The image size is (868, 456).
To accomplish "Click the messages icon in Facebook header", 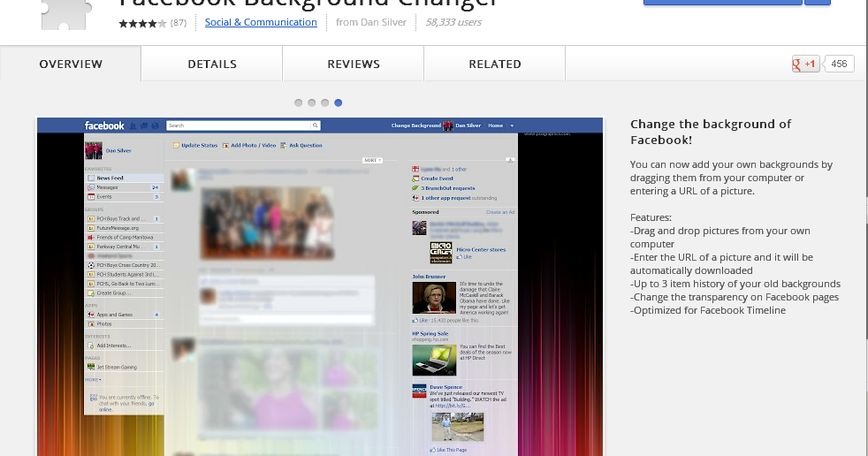I will pyautogui.click(x=144, y=125).
